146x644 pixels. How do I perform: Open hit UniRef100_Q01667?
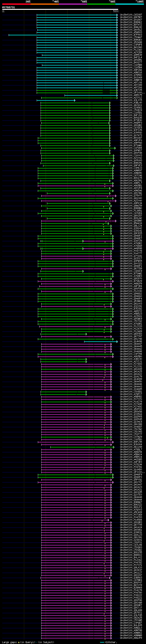pyautogui.click(x=131, y=20)
